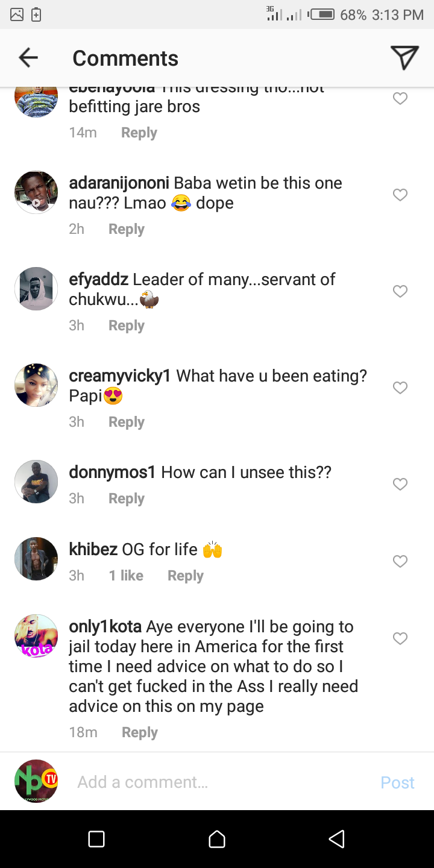Open efyaddz's profile via username
434x868 pixels.
tap(99, 280)
